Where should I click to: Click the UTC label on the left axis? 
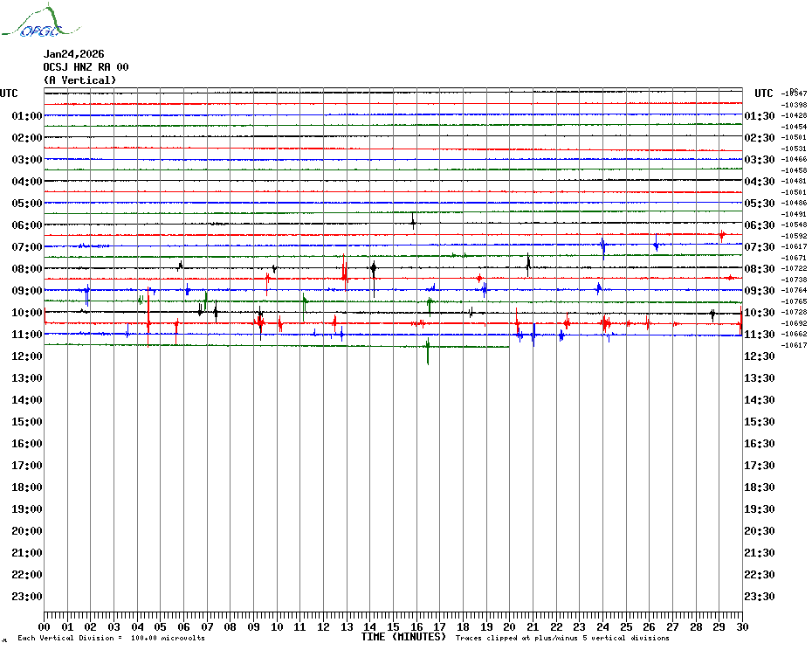9,93
